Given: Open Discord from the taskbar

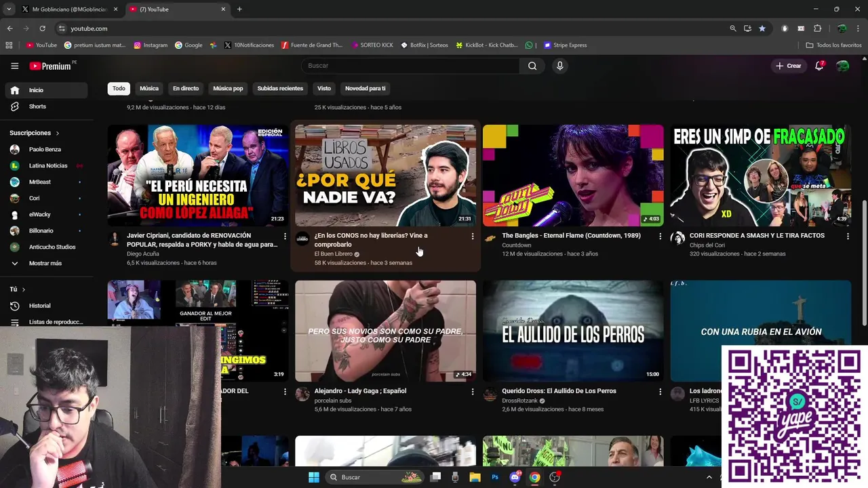Looking at the screenshot, I should [x=515, y=477].
